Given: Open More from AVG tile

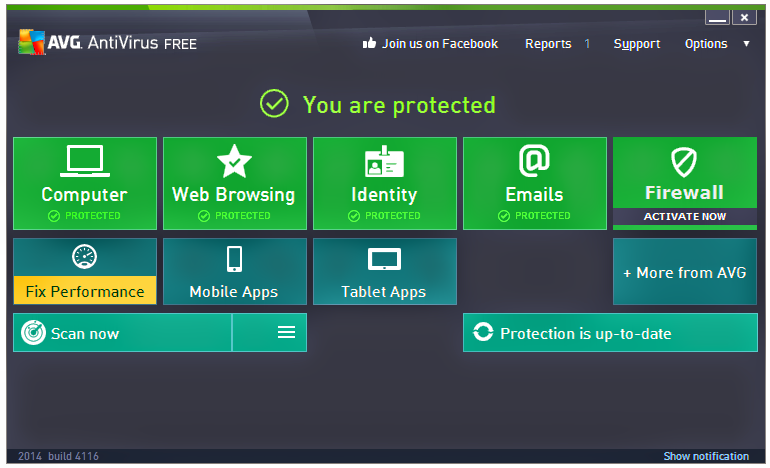Looking at the screenshot, I should 685,272.
